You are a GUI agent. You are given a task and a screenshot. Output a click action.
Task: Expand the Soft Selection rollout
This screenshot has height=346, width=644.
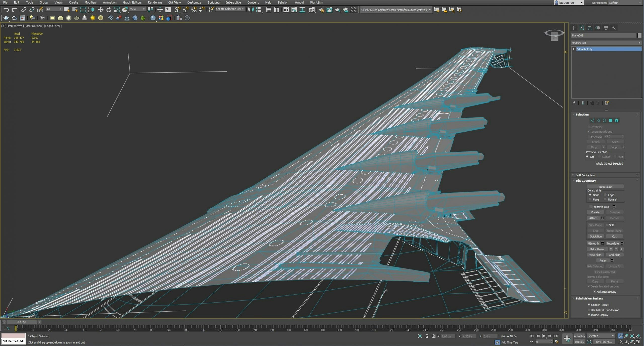pos(585,175)
